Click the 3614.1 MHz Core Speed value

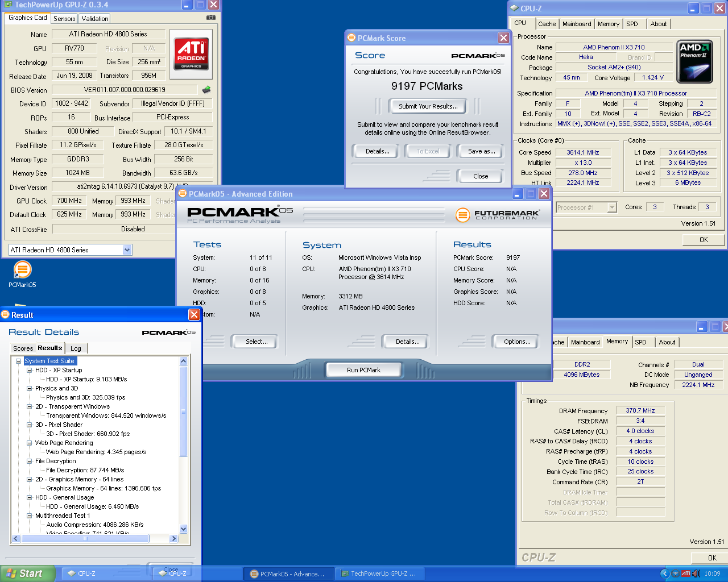pos(583,152)
